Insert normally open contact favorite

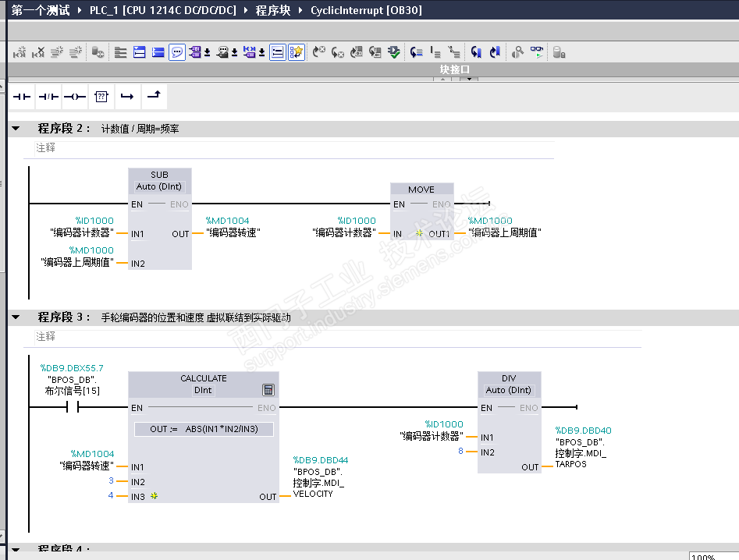click(22, 97)
